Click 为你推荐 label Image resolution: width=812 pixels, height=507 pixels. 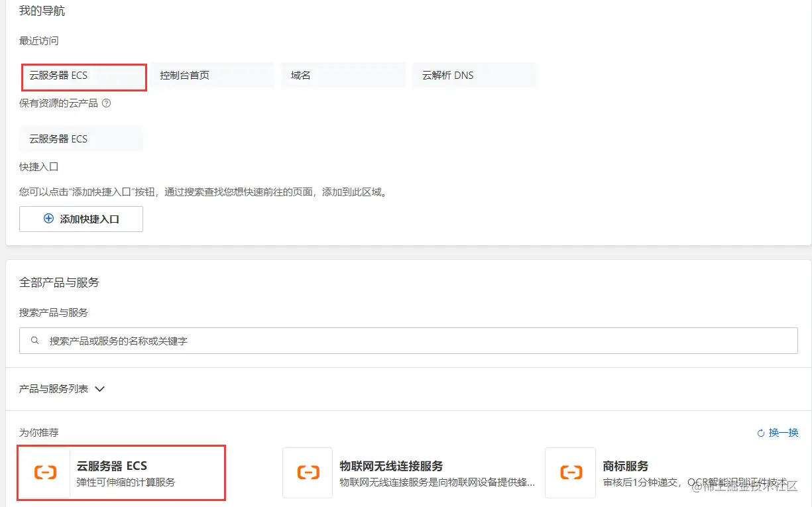click(x=39, y=433)
